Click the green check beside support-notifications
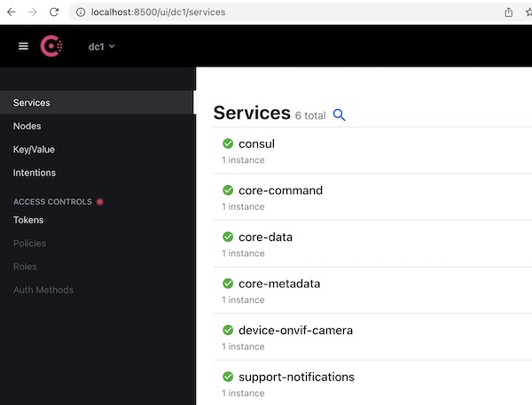This screenshot has width=532, height=405. coord(228,377)
